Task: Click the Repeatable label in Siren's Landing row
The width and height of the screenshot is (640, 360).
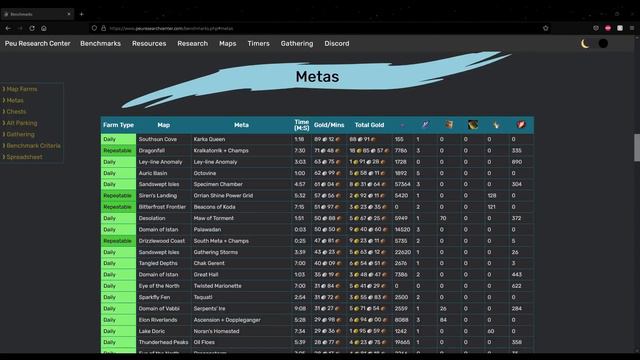Action: (x=117, y=196)
